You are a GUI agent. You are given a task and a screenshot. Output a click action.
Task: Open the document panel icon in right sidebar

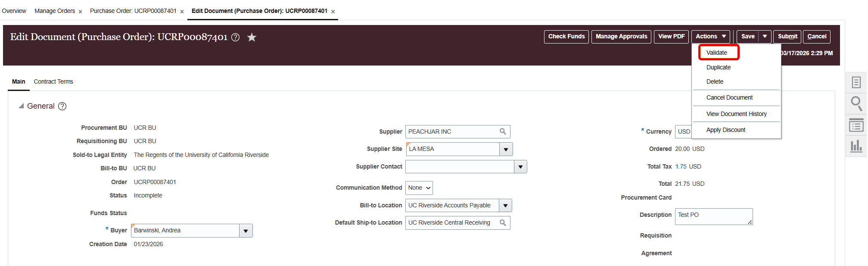856,82
